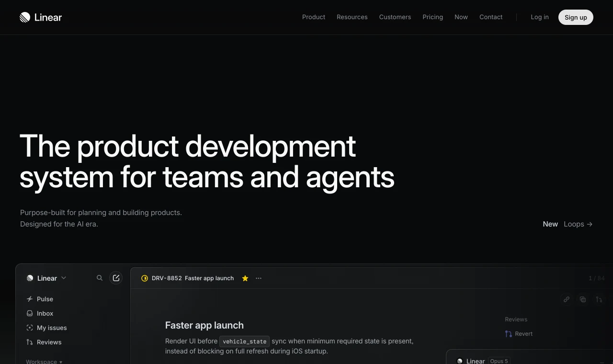Select Pulse in the app sidebar
The width and height of the screenshot is (613, 364).
[45, 299]
